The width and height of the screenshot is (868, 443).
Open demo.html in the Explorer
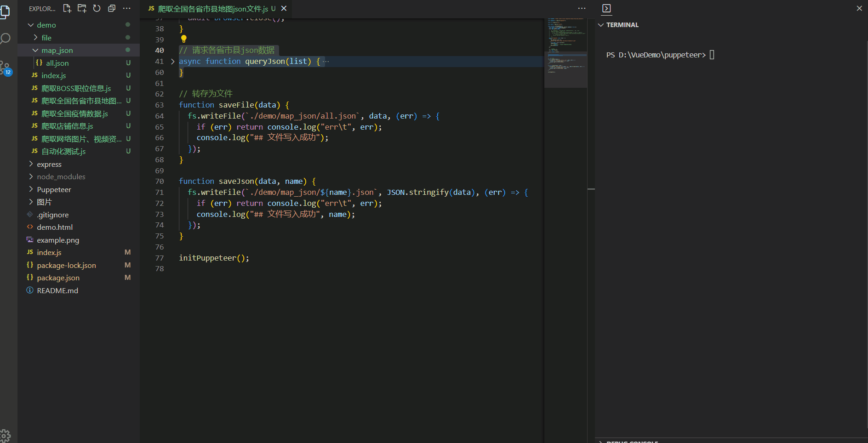tap(79, 227)
